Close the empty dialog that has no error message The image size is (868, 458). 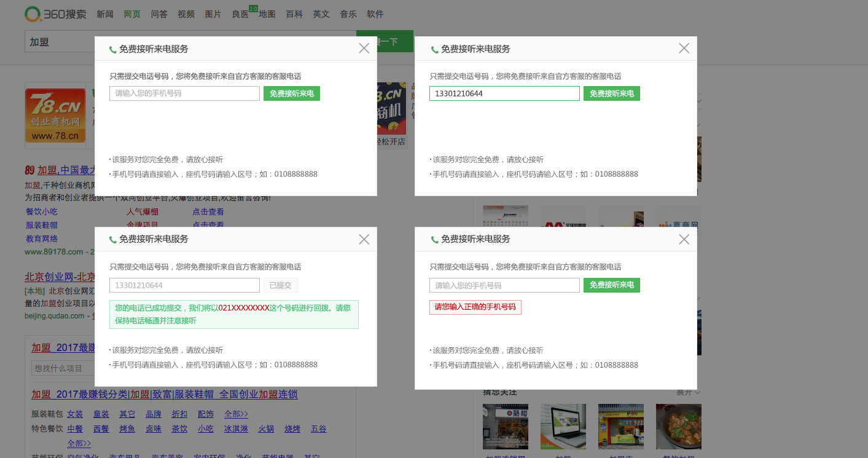[364, 48]
